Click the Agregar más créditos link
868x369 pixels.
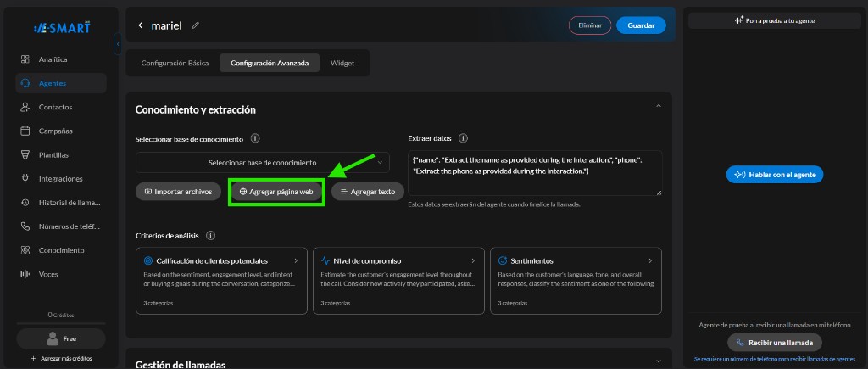(x=61, y=359)
